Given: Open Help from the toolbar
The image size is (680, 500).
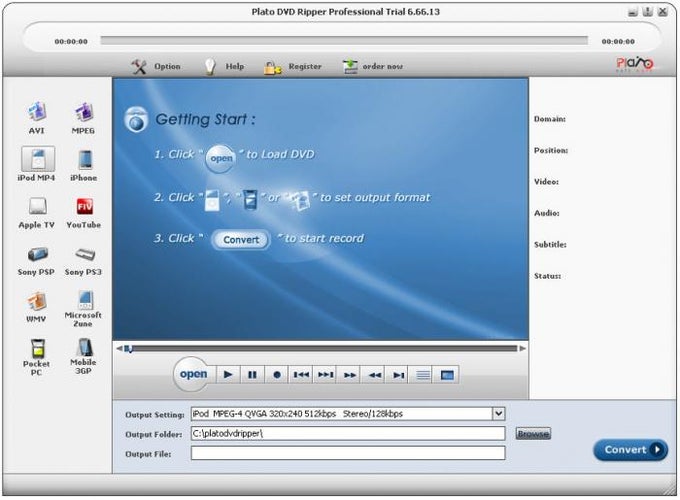Looking at the screenshot, I should pyautogui.click(x=224, y=66).
